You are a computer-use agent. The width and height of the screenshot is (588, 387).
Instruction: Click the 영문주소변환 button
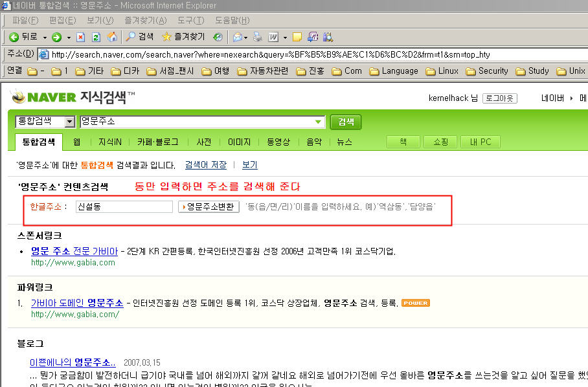[x=209, y=207]
